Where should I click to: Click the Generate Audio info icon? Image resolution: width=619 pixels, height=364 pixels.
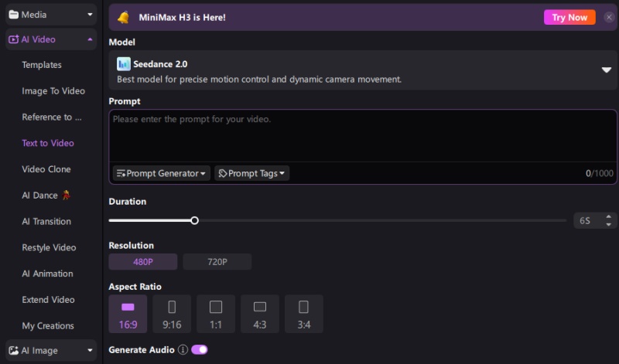[x=183, y=349]
